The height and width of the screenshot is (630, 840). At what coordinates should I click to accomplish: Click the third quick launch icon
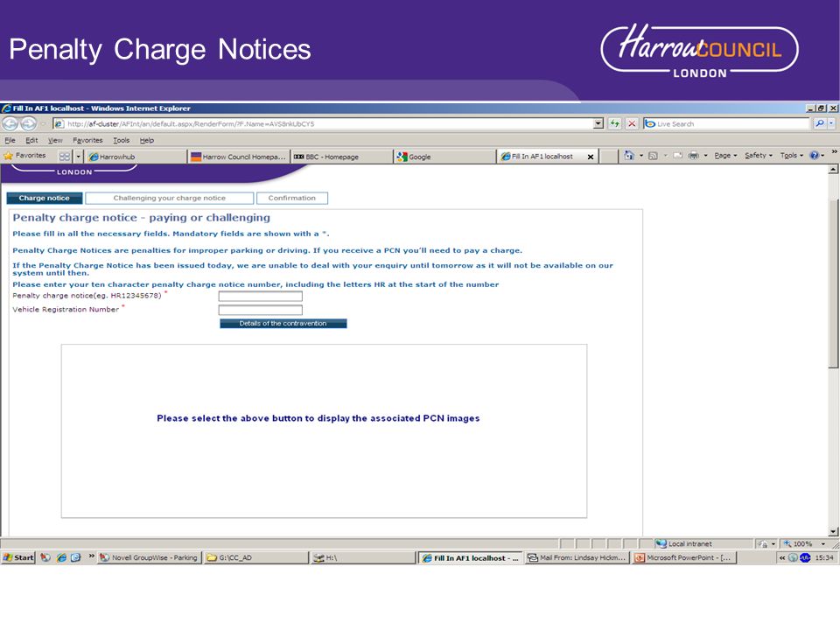click(75, 557)
